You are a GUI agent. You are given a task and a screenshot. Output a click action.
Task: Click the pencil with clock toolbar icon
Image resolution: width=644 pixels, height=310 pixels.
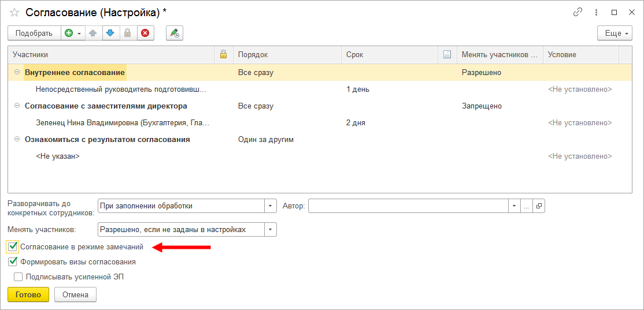tap(174, 33)
